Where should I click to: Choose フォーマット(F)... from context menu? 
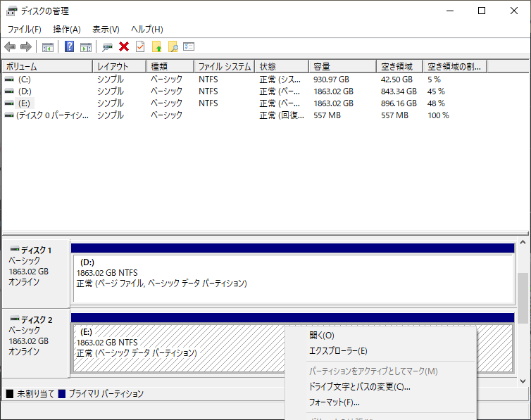[335, 402]
